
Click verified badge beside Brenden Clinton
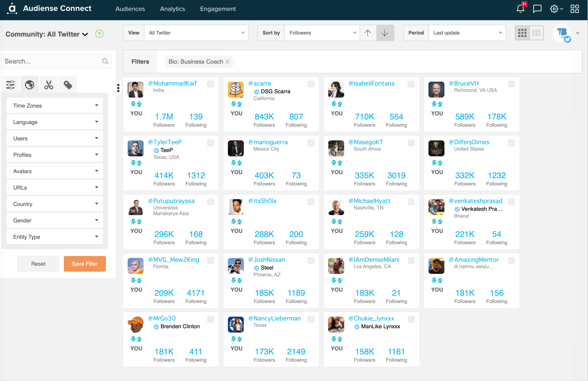(x=156, y=327)
